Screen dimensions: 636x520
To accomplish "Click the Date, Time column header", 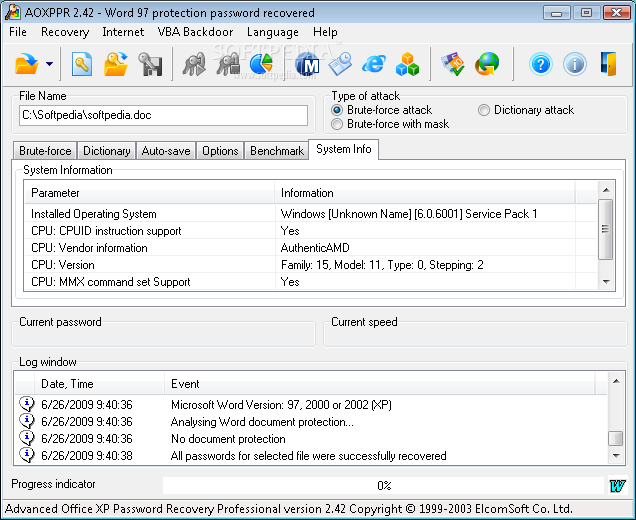I will pos(99,383).
